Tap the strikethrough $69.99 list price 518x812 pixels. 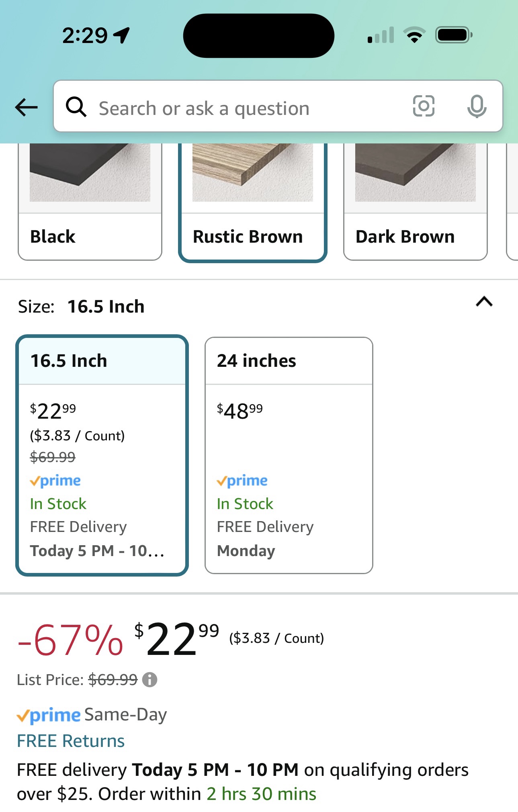pos(113,680)
